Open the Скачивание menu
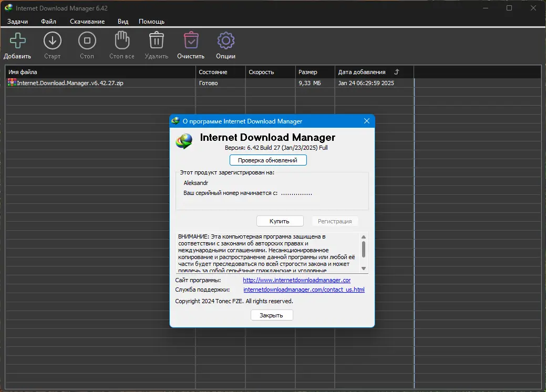The image size is (546, 392). click(87, 22)
